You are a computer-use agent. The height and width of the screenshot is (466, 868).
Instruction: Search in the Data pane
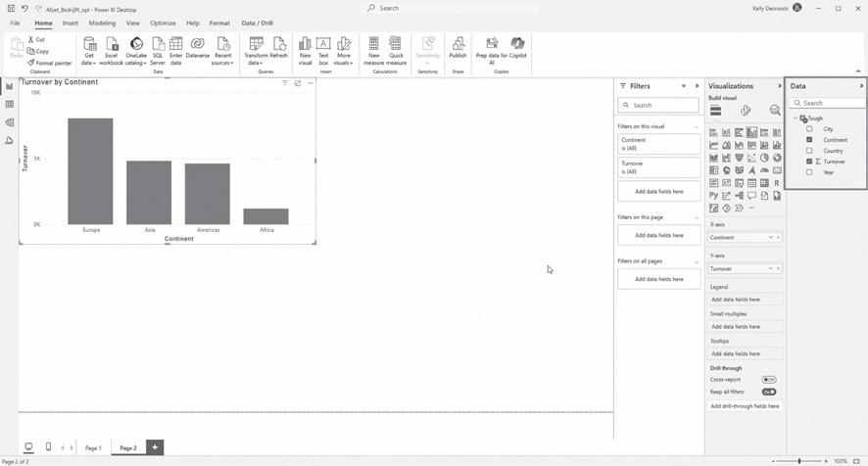[828, 103]
